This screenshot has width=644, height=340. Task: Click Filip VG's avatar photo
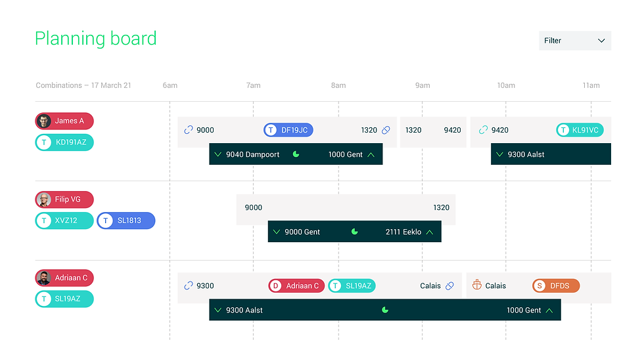pos(44,200)
